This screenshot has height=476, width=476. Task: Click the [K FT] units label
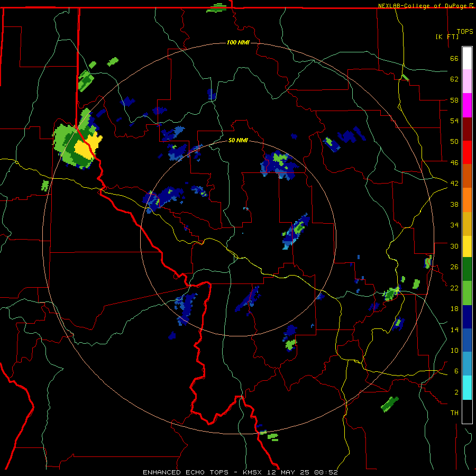(x=447, y=36)
